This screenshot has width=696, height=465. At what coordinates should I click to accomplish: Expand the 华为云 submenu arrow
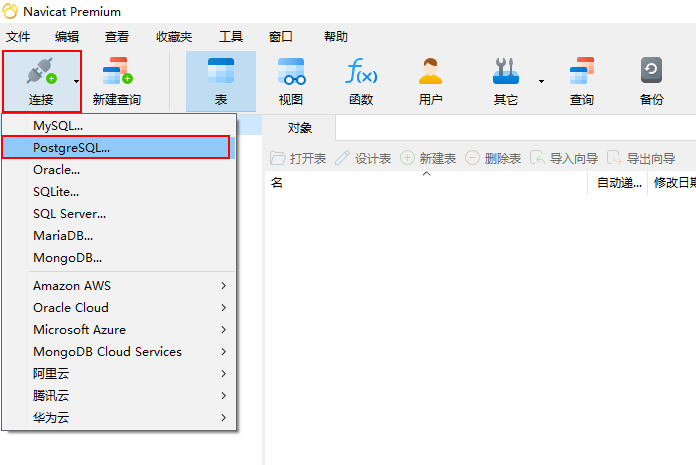pyautogui.click(x=224, y=418)
